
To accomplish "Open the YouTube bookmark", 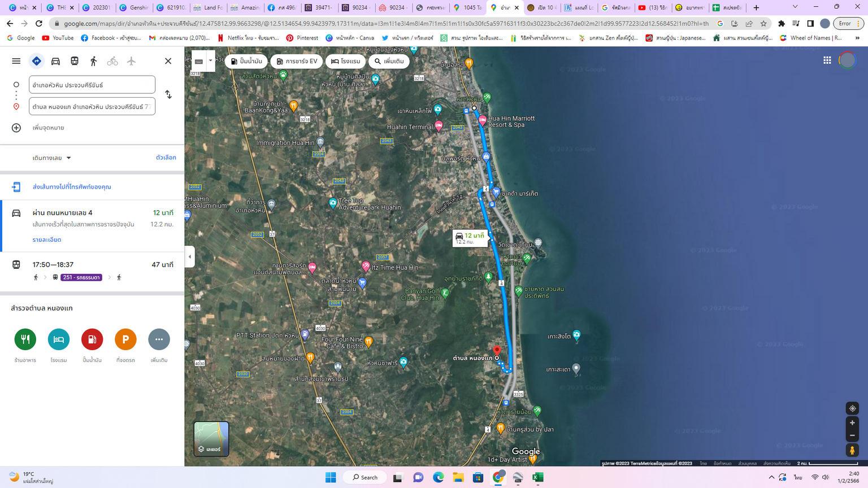I will pyautogui.click(x=58, y=38).
